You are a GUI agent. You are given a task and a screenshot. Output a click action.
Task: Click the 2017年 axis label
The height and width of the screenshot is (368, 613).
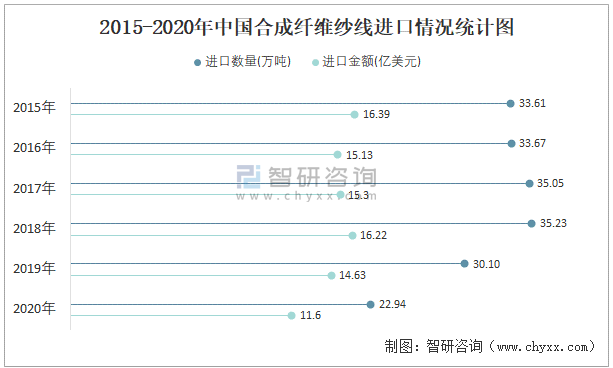[x=34, y=188]
